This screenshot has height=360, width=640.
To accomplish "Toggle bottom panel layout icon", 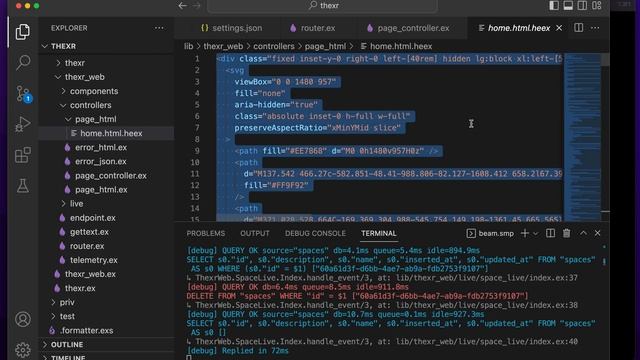I will (x=568, y=6).
